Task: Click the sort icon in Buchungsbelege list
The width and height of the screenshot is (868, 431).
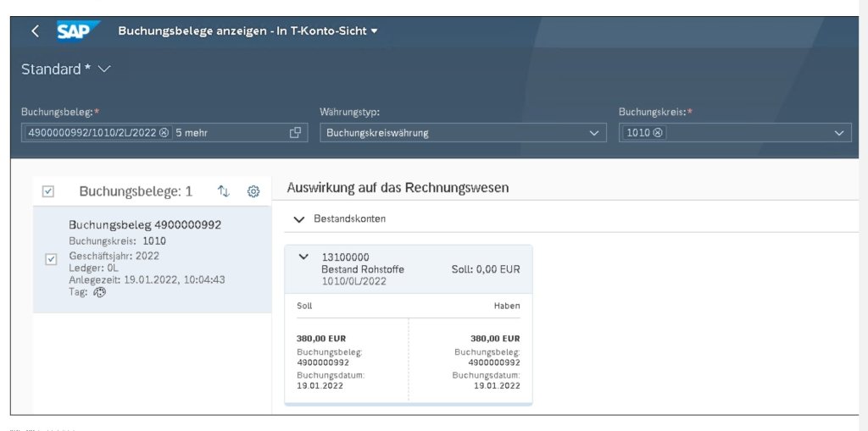Action: [x=224, y=191]
